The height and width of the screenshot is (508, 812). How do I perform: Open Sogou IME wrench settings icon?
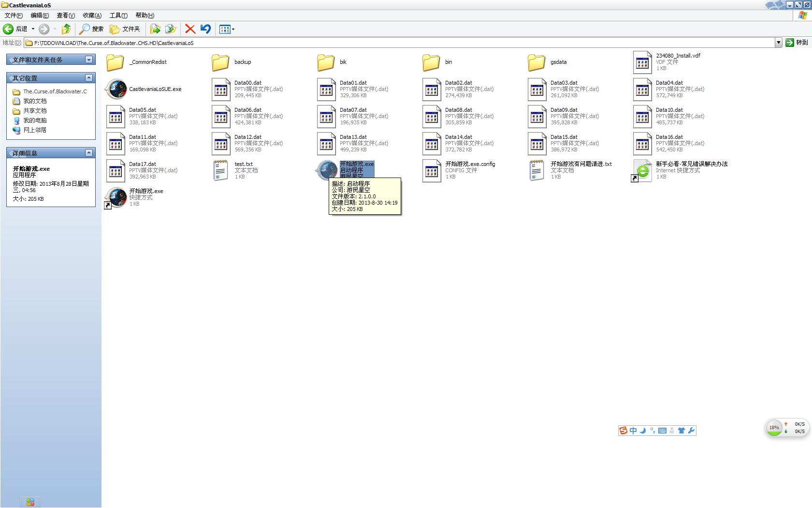tap(691, 431)
